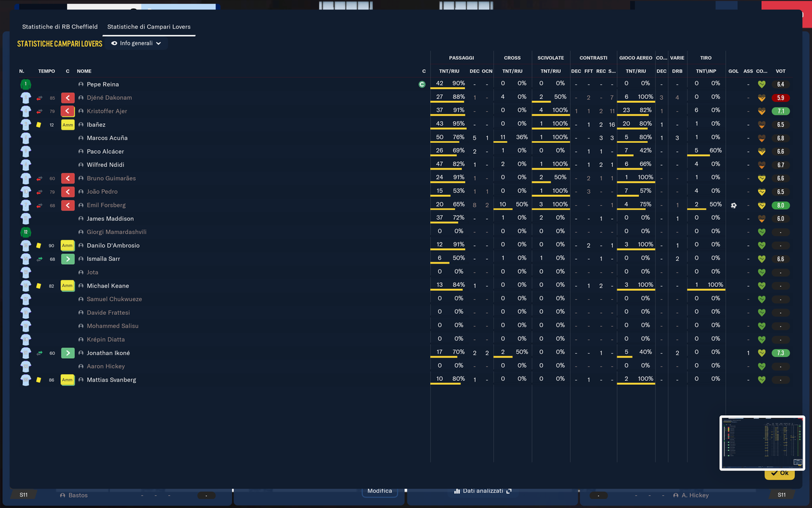Screen dimensions: 812x508
Task: Sort players by the VOT rating column
Action: (x=780, y=71)
